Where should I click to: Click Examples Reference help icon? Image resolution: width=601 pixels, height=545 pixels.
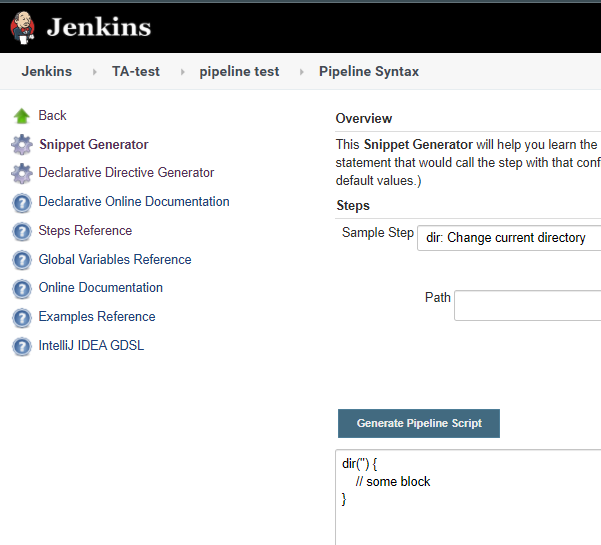pos(22,318)
